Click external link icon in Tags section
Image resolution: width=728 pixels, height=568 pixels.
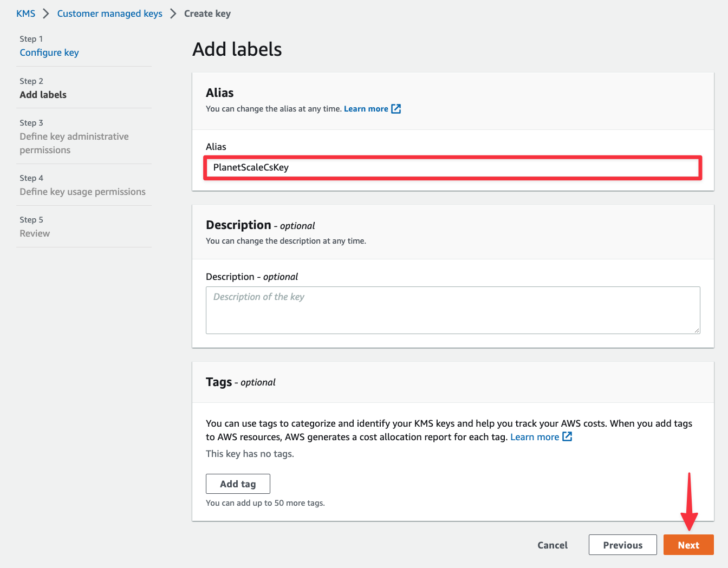567,436
